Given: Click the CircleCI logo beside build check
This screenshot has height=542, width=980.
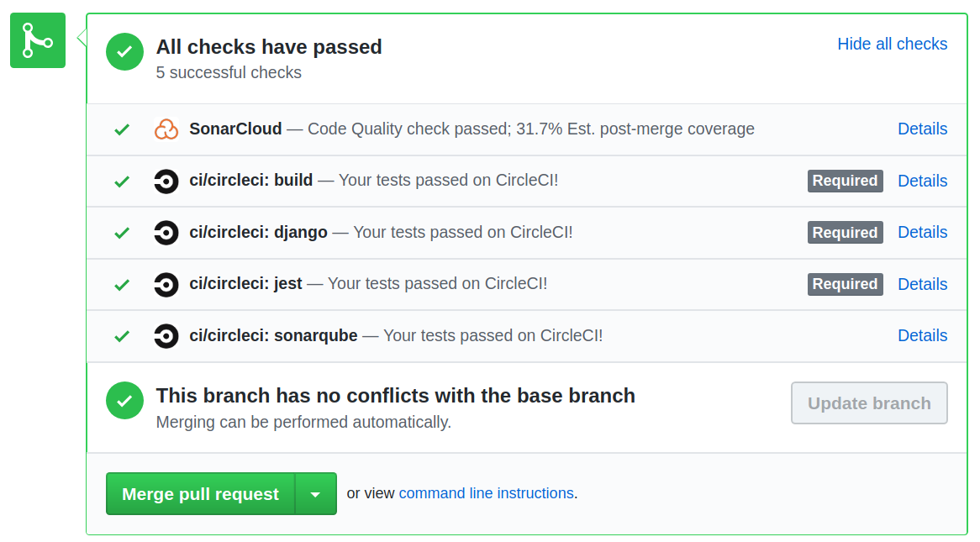Looking at the screenshot, I should pyautogui.click(x=166, y=181).
